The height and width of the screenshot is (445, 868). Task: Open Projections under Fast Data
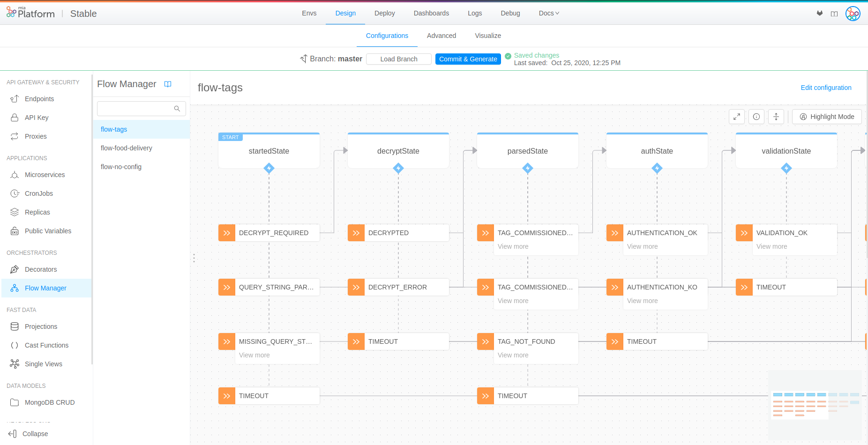tap(41, 326)
